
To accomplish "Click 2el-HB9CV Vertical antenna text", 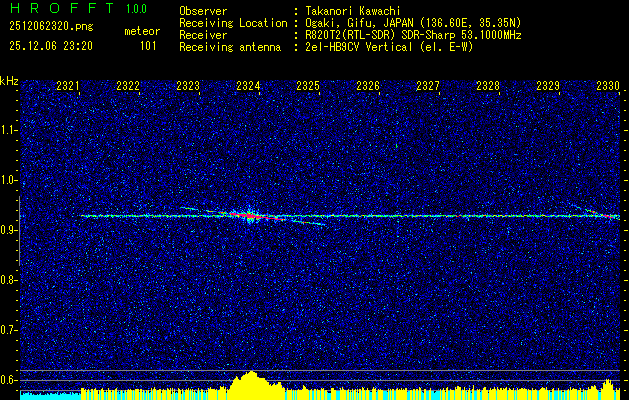I will tap(389, 47).
